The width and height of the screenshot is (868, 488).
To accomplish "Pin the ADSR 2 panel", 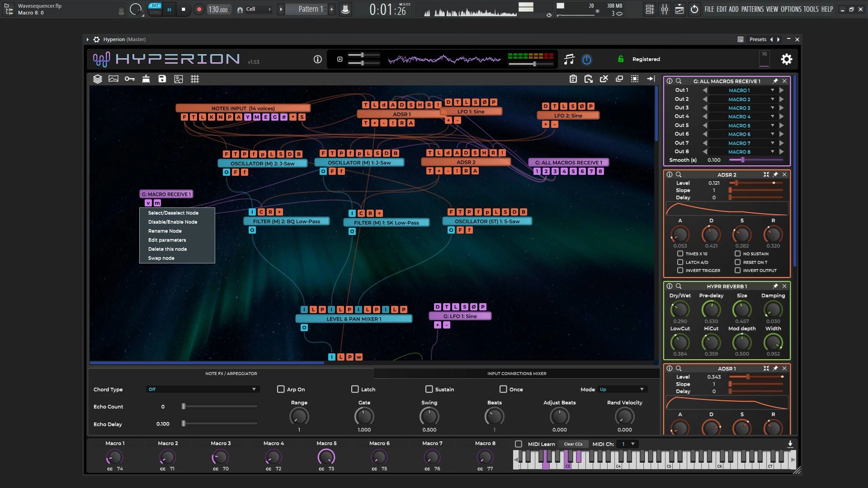I will pyautogui.click(x=775, y=174).
